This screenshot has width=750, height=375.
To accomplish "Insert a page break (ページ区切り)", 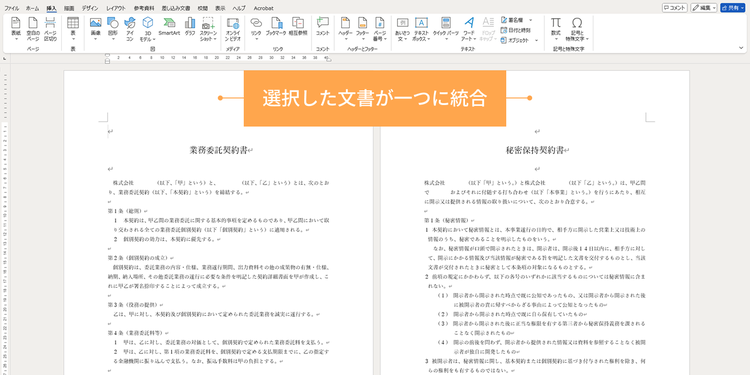I will pyautogui.click(x=50, y=29).
